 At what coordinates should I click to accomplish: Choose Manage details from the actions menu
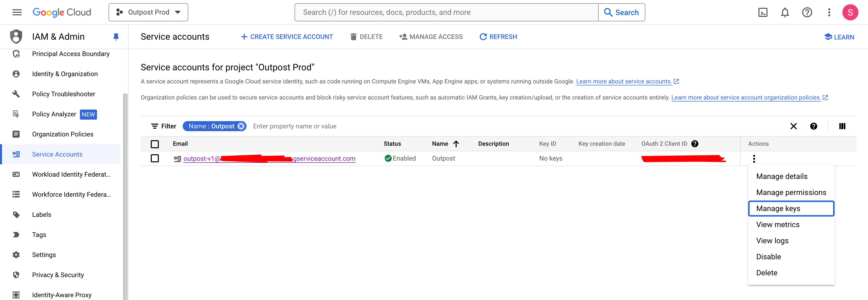791,176
